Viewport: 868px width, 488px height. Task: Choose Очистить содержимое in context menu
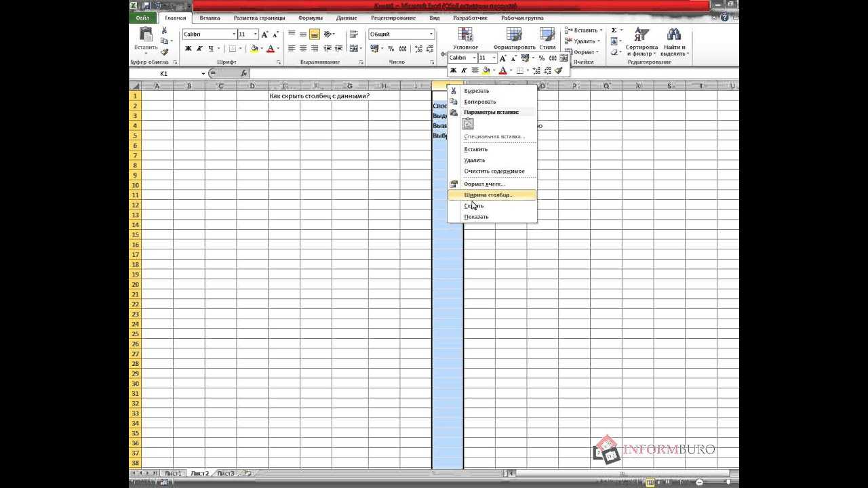coord(492,171)
